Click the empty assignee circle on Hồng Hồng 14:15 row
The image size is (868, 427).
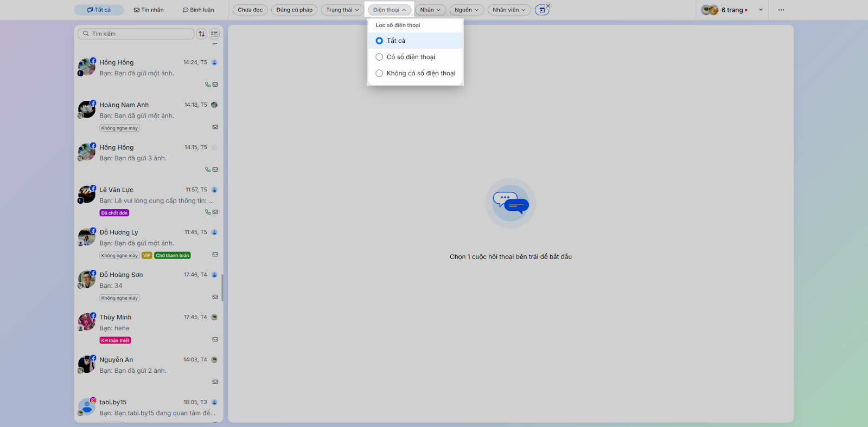click(214, 147)
